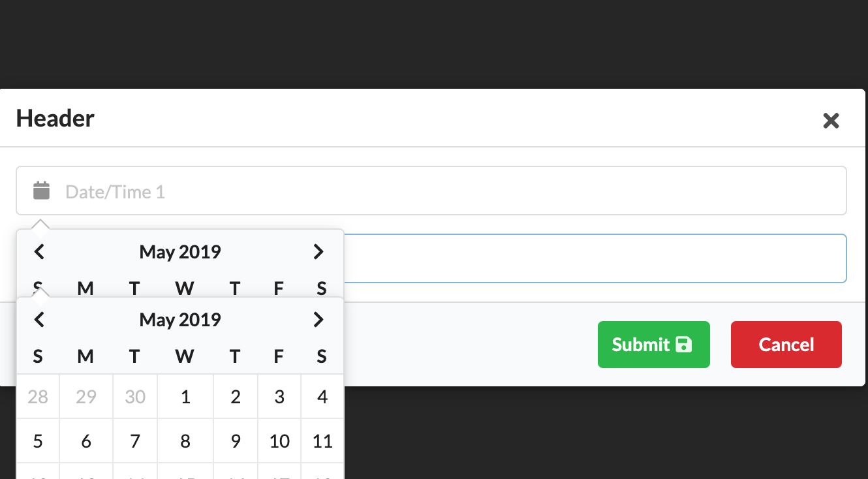Click the Cancel button
Viewport: 868px width, 479px height.
click(786, 345)
